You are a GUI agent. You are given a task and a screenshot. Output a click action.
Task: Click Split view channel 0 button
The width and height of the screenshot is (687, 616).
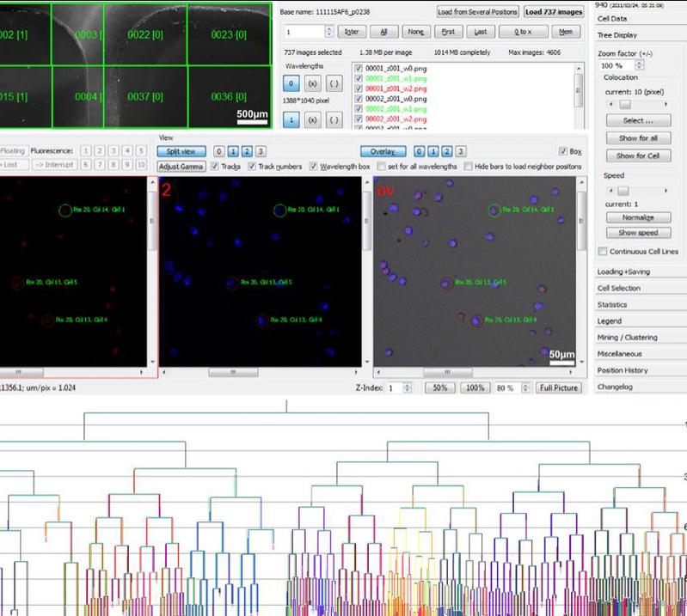219,151
